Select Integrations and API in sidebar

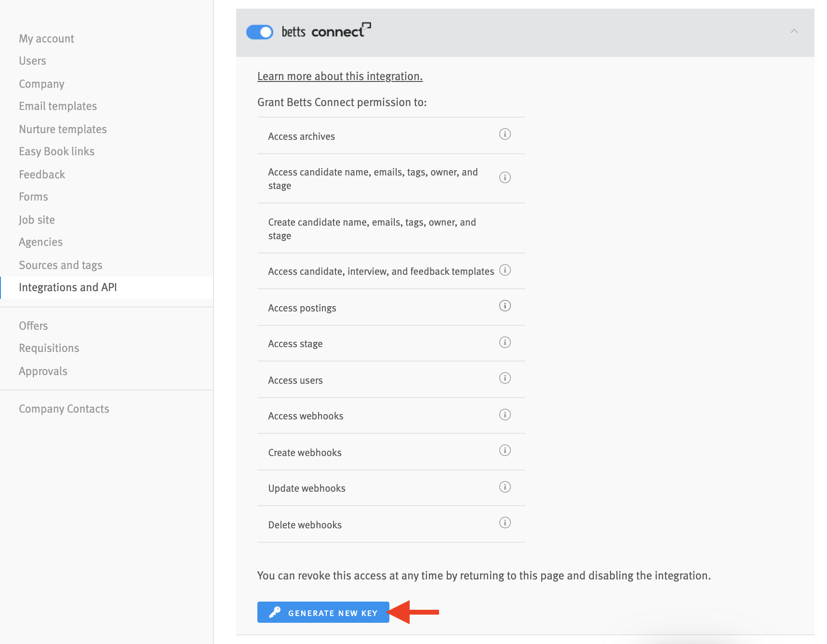(x=67, y=287)
